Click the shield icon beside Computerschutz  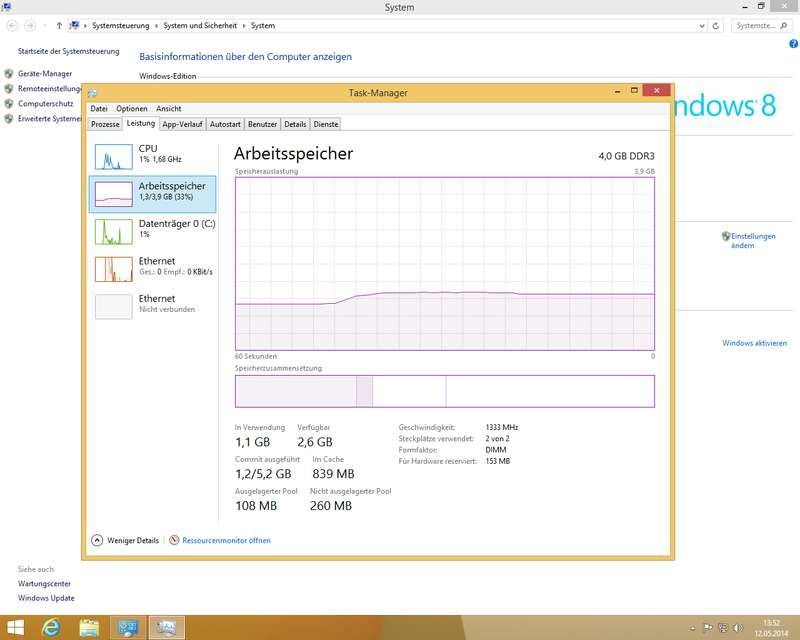[9, 104]
